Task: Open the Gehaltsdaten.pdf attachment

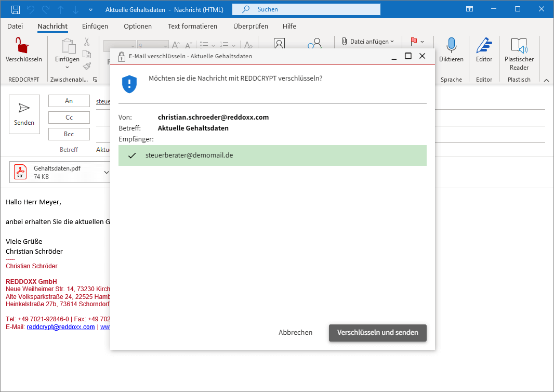Action: 57,172
